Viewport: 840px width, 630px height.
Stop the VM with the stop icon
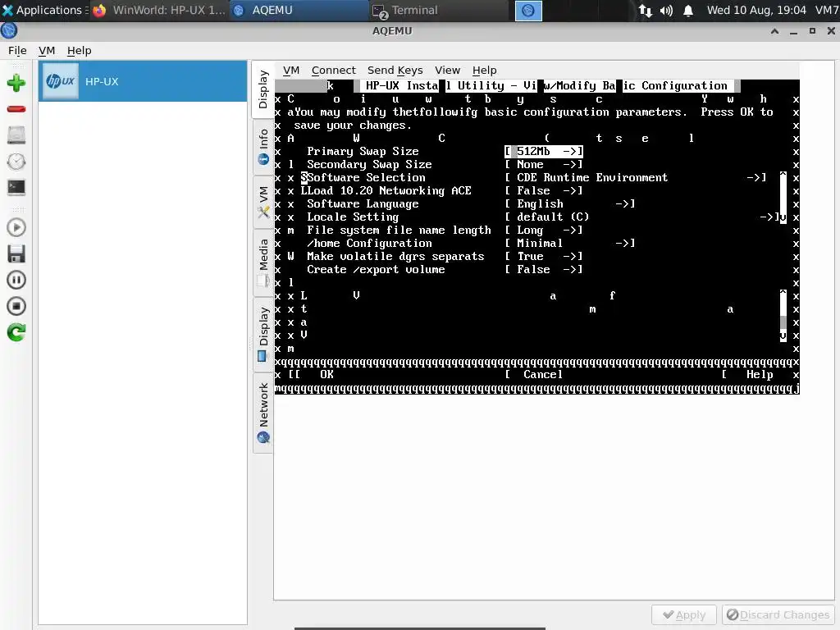click(16, 306)
